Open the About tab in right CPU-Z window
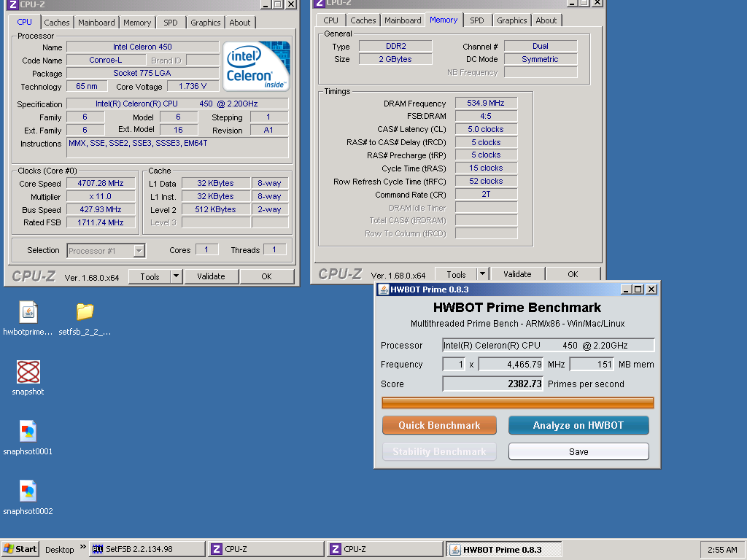Screen dimensions: 747x560 click(546, 20)
